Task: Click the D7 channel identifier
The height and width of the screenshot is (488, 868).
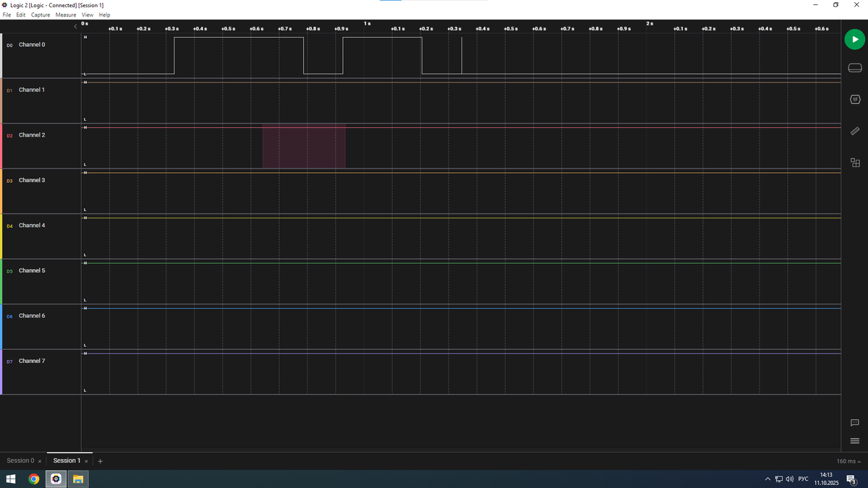Action: 10,361
